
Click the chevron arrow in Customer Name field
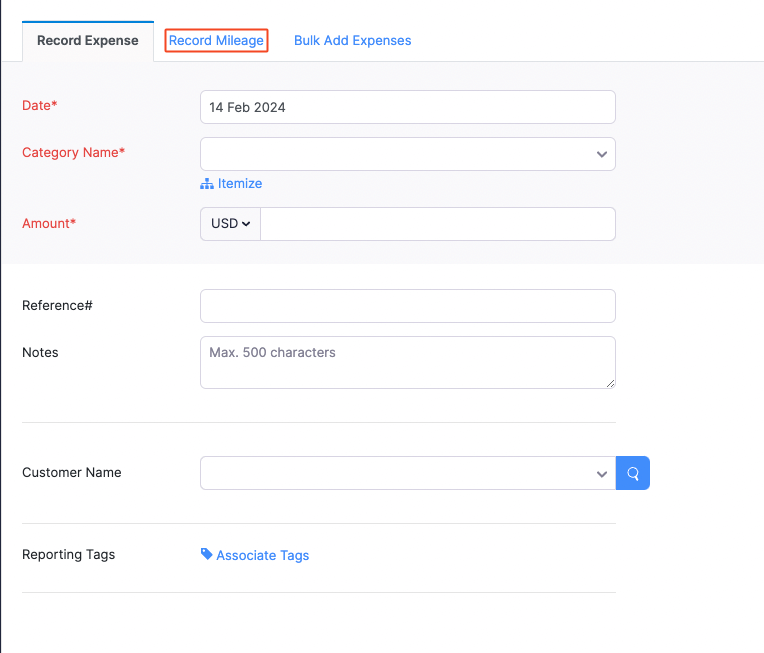[602, 474]
